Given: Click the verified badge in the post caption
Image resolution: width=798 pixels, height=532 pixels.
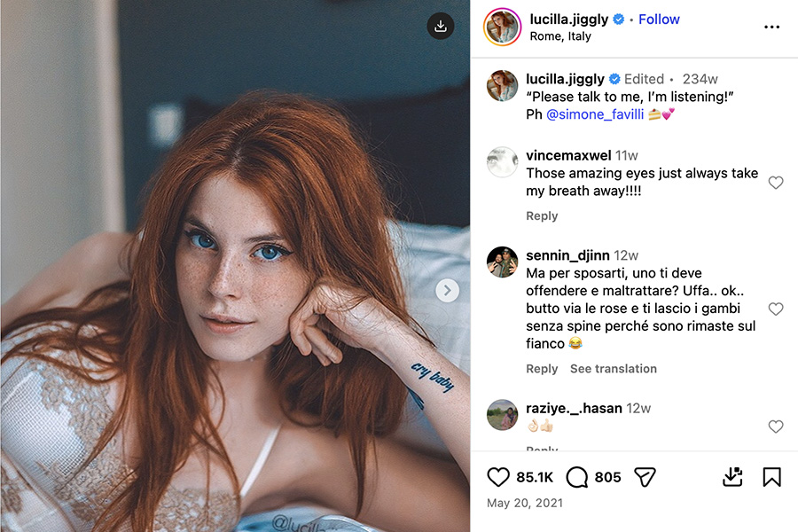Looking at the screenshot, I should coord(615,78).
